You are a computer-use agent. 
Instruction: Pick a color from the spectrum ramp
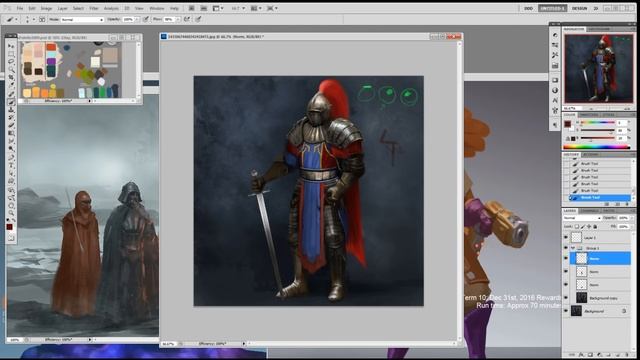[597, 147]
